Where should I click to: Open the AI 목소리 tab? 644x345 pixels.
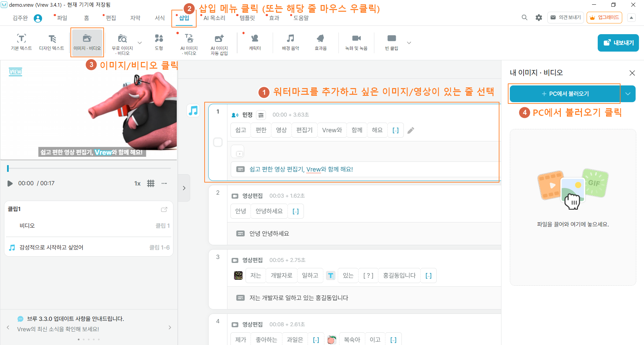[x=214, y=18]
